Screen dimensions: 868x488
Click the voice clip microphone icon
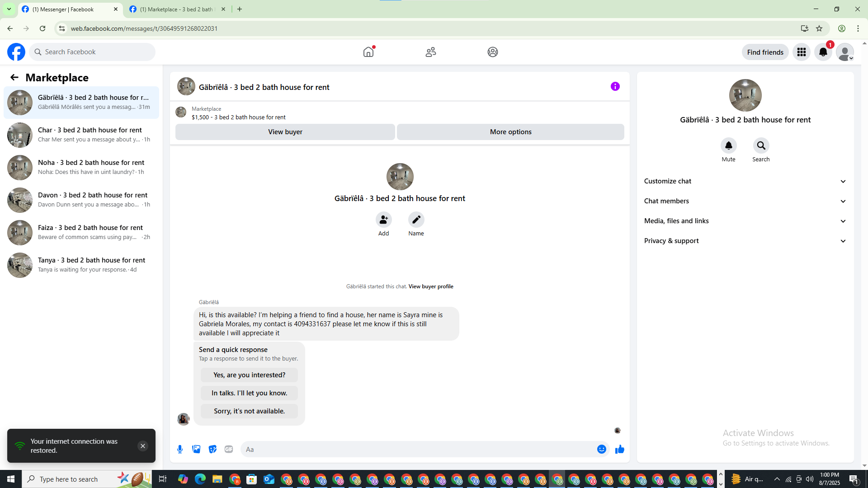click(180, 449)
